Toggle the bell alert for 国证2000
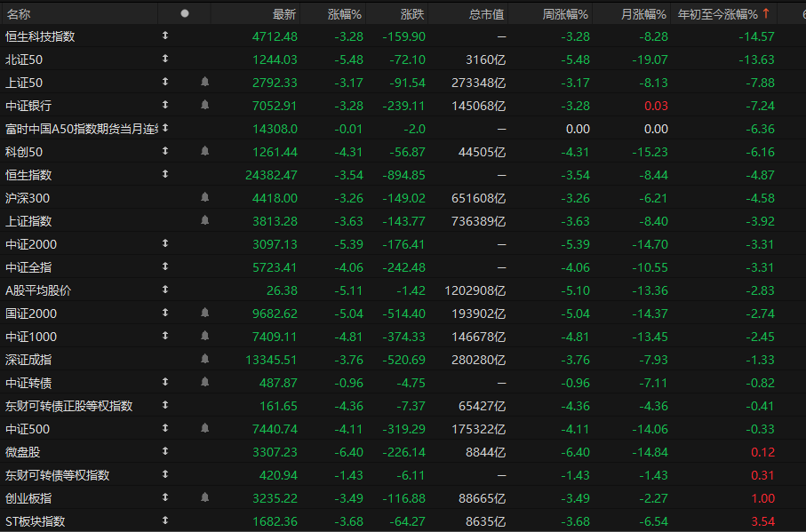The height and width of the screenshot is (532, 806). pyautogui.click(x=204, y=313)
